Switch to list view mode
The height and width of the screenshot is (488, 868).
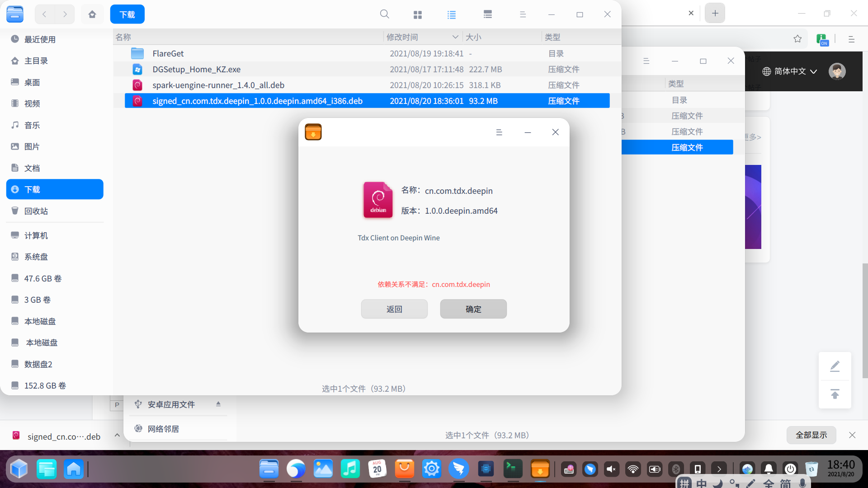click(x=451, y=14)
